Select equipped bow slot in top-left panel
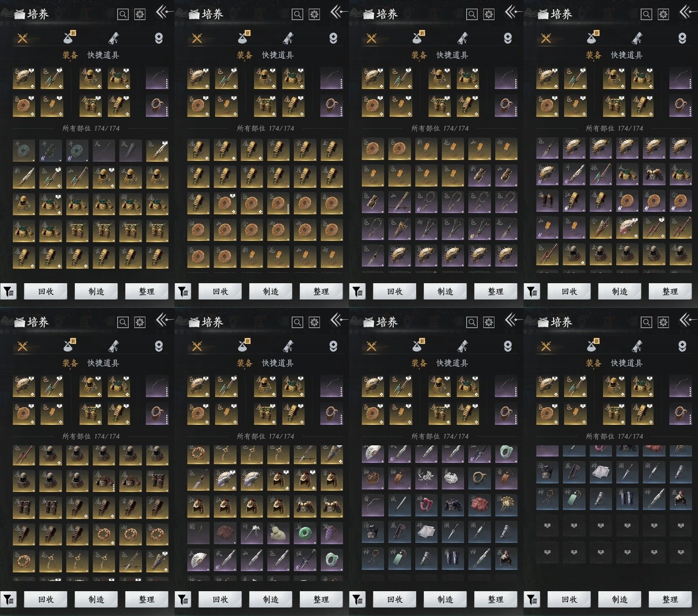 (157, 78)
